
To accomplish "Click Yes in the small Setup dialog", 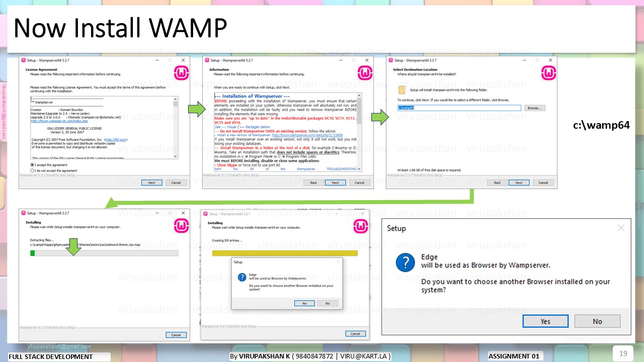I will coord(304,303).
